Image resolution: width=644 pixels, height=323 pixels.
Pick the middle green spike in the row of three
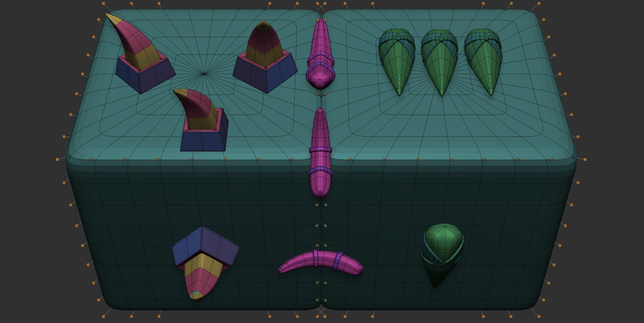[439, 63]
